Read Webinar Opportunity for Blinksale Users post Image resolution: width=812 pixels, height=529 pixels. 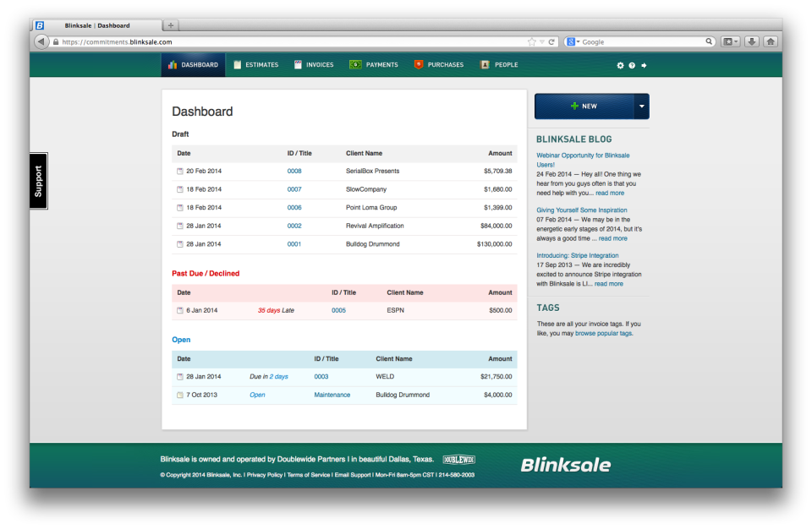(583, 160)
